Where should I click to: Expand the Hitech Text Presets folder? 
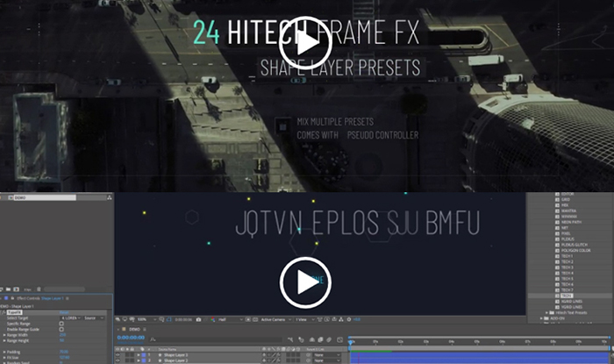(x=547, y=313)
